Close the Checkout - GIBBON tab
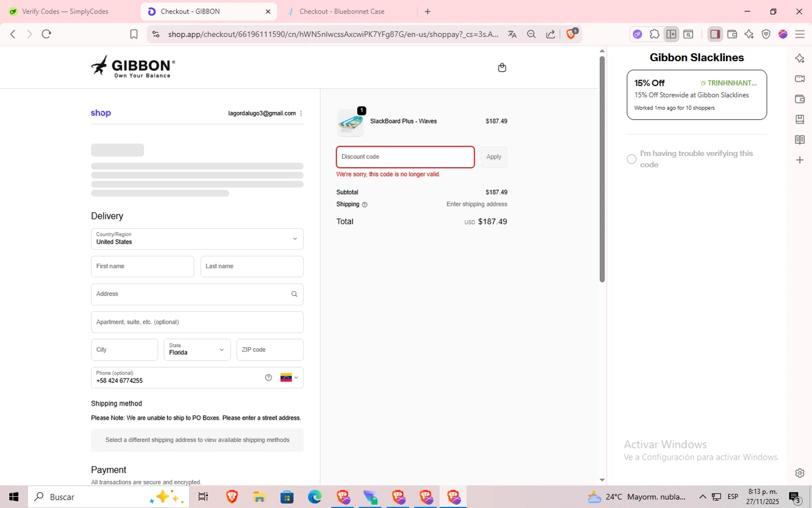 point(268,11)
